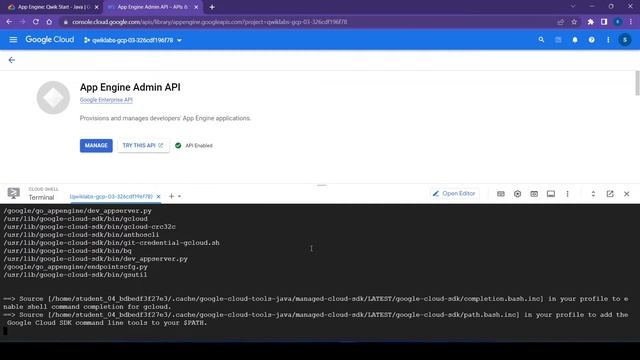The width and height of the screenshot is (640, 360).
Task: Reload the page with the browser refresh button
Action: (x=36, y=22)
